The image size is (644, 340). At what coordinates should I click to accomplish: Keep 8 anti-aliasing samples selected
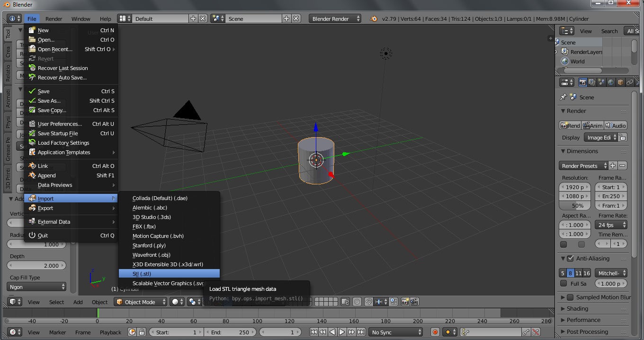pos(570,273)
